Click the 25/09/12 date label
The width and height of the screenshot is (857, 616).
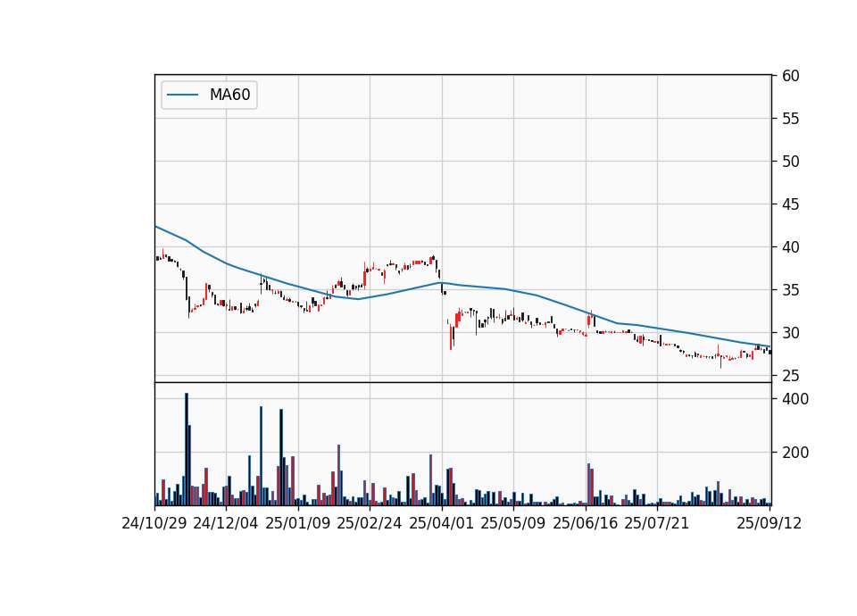[x=769, y=523]
